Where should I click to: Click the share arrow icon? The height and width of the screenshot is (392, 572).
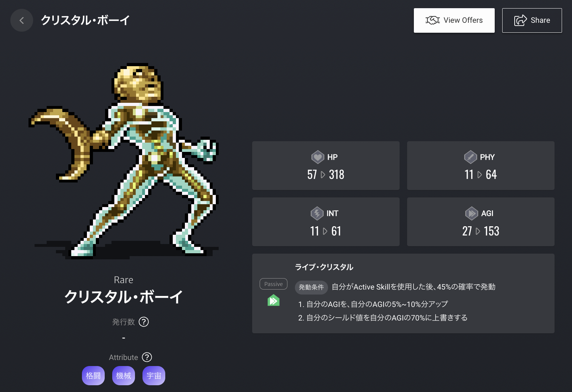(520, 20)
